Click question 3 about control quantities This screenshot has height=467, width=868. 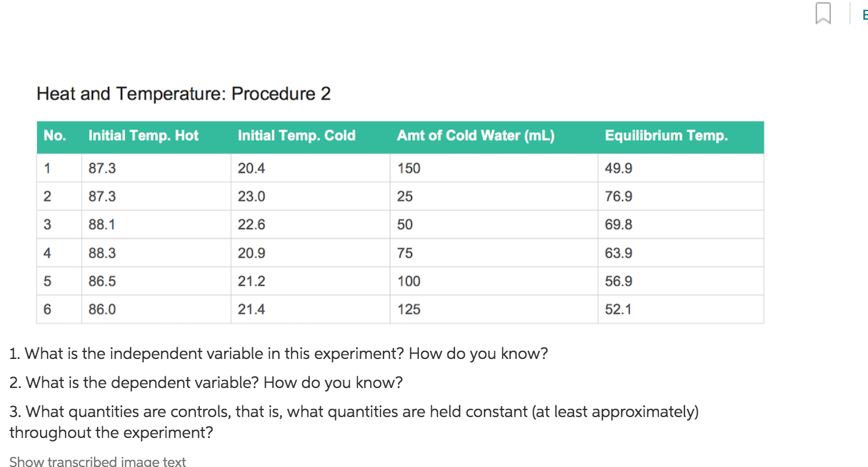353,411
